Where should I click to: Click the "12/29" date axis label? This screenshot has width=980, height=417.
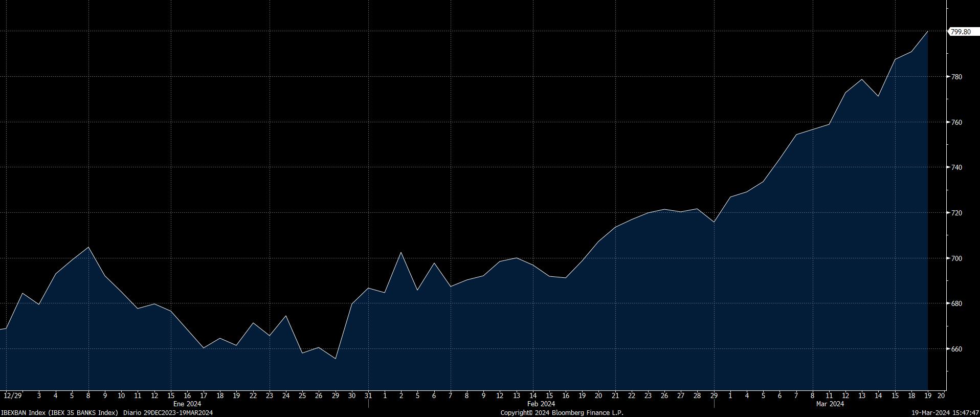coord(13,396)
